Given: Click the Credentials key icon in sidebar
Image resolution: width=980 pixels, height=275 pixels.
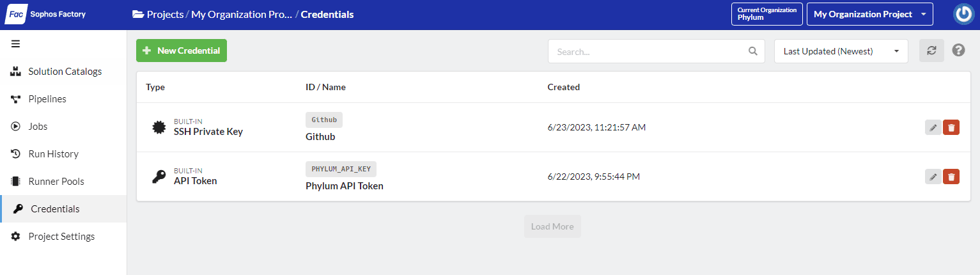Looking at the screenshot, I should 18,209.
